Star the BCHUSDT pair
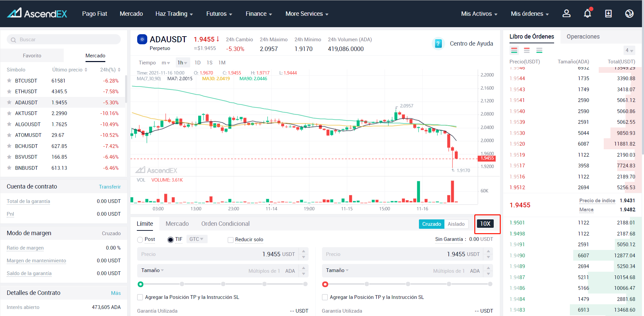 [x=9, y=146]
